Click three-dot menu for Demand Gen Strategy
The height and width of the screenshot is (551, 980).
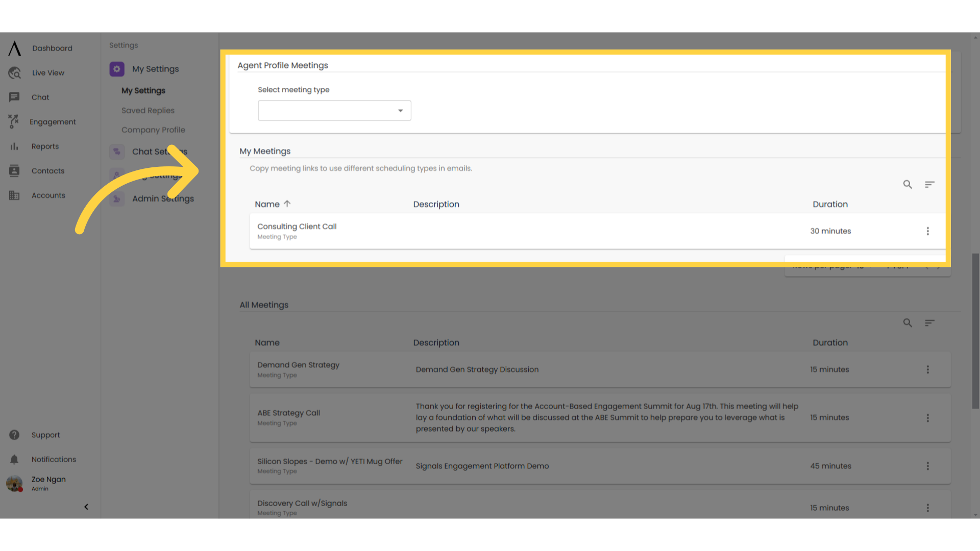point(927,369)
